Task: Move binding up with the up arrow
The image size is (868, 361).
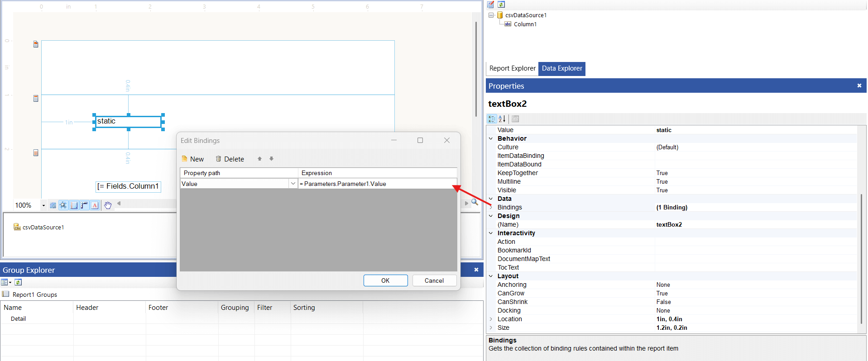Action: point(259,159)
